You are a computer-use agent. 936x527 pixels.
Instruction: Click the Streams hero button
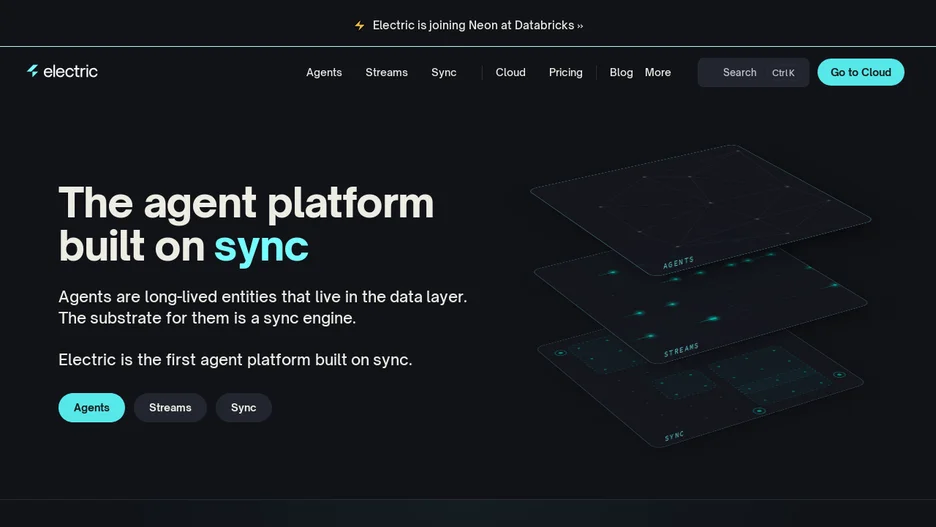pos(170,408)
